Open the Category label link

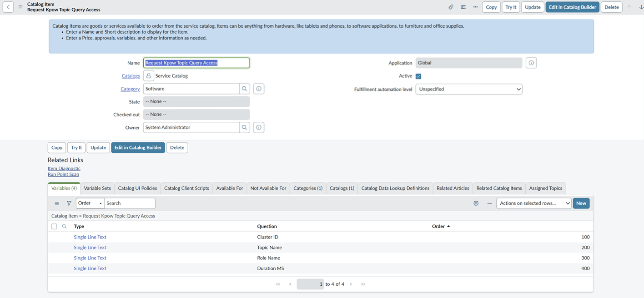(130, 89)
